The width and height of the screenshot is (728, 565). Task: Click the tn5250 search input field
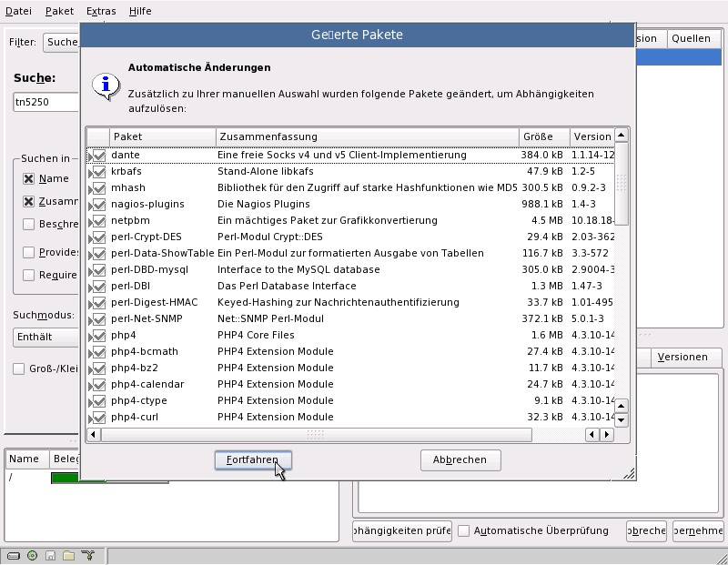click(x=46, y=102)
